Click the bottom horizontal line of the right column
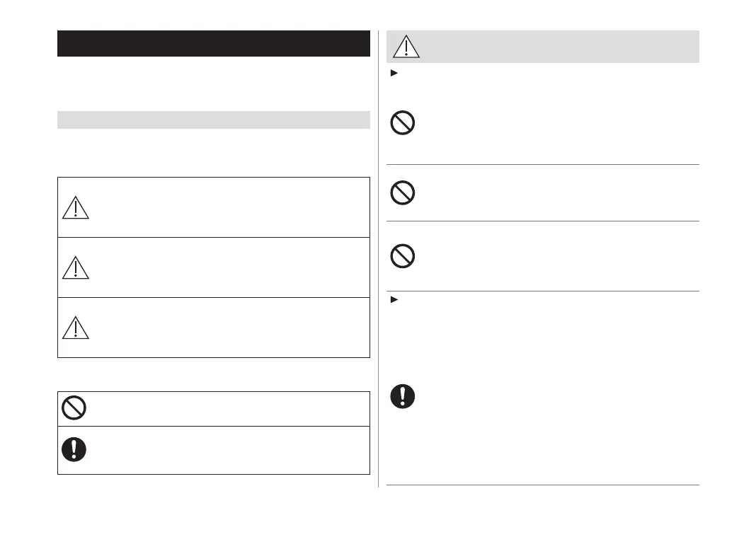This screenshot has height=537, width=756. 543,485
